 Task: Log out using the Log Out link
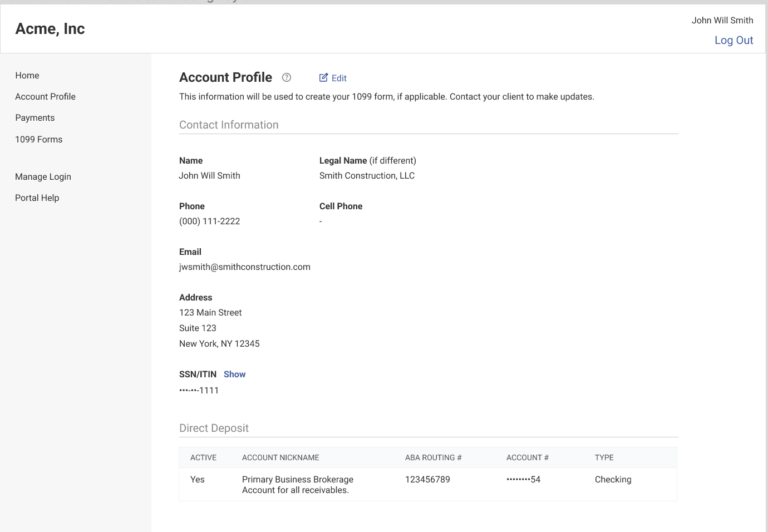click(733, 40)
